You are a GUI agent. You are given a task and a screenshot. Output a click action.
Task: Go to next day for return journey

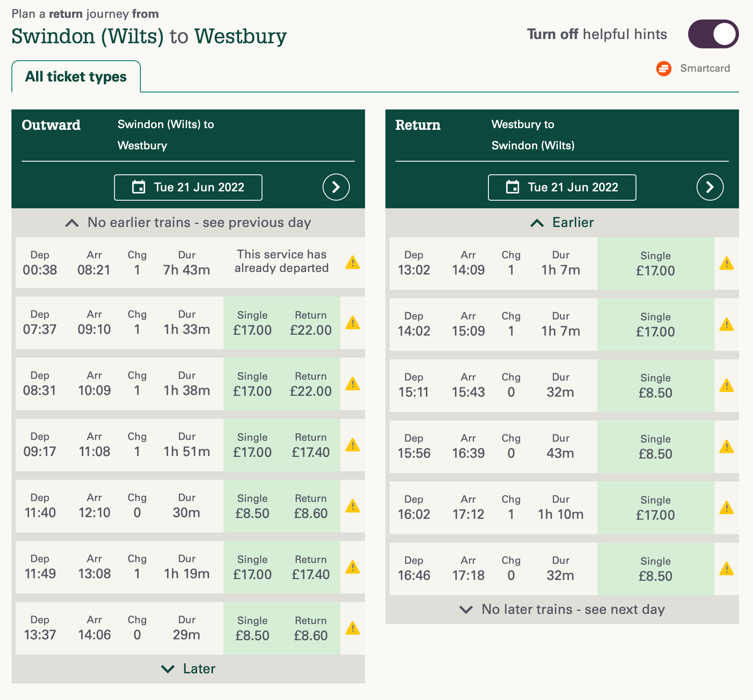pyautogui.click(x=710, y=187)
